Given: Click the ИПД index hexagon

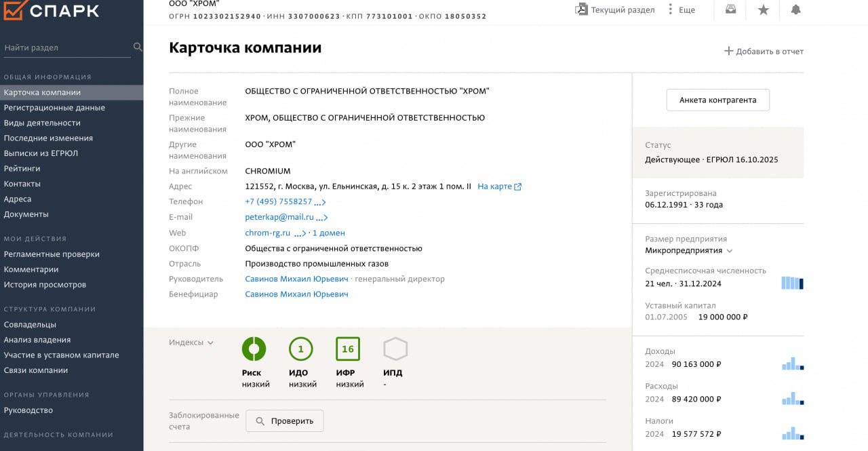Looking at the screenshot, I should [395, 349].
